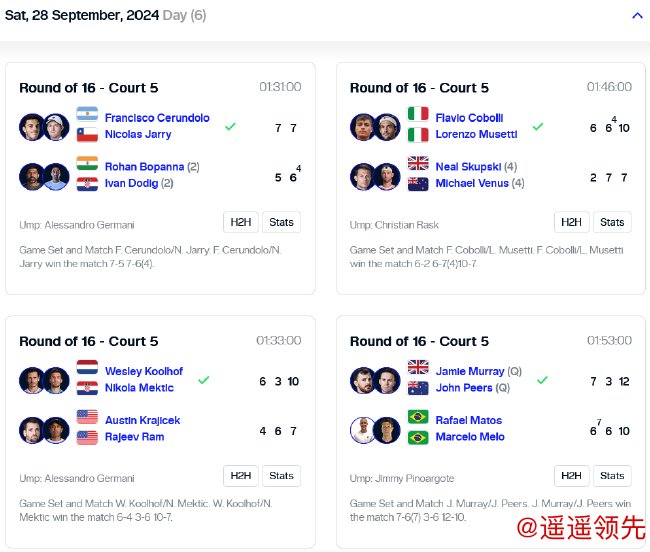Open H2H for Cerundolo/Jarry match
Screen dimensions: 650x552
coord(239,222)
